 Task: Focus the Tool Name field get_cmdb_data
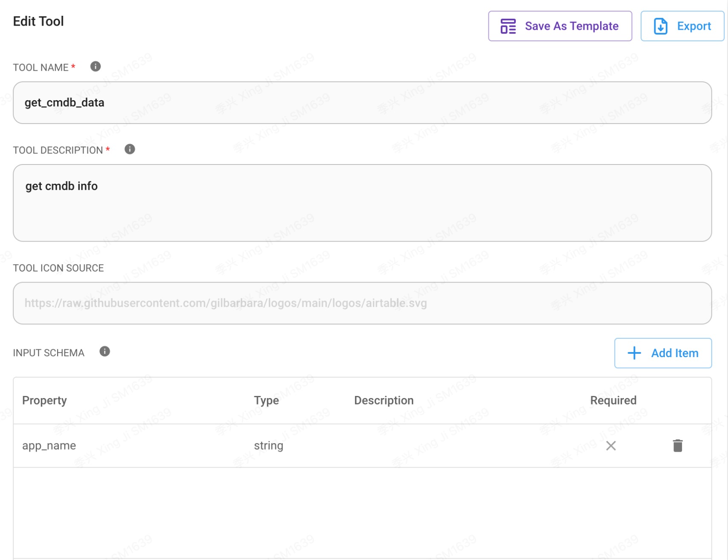362,103
